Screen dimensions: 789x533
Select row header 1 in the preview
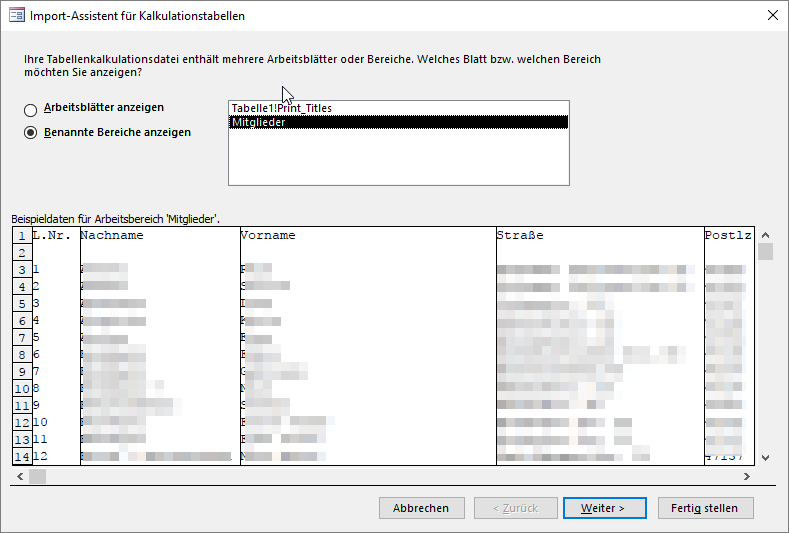pyautogui.click(x=21, y=236)
